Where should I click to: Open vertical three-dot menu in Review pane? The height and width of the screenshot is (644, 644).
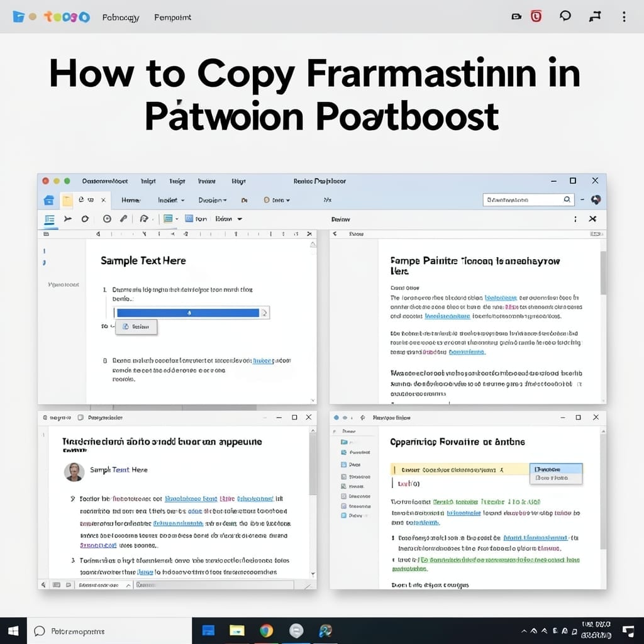click(x=575, y=219)
